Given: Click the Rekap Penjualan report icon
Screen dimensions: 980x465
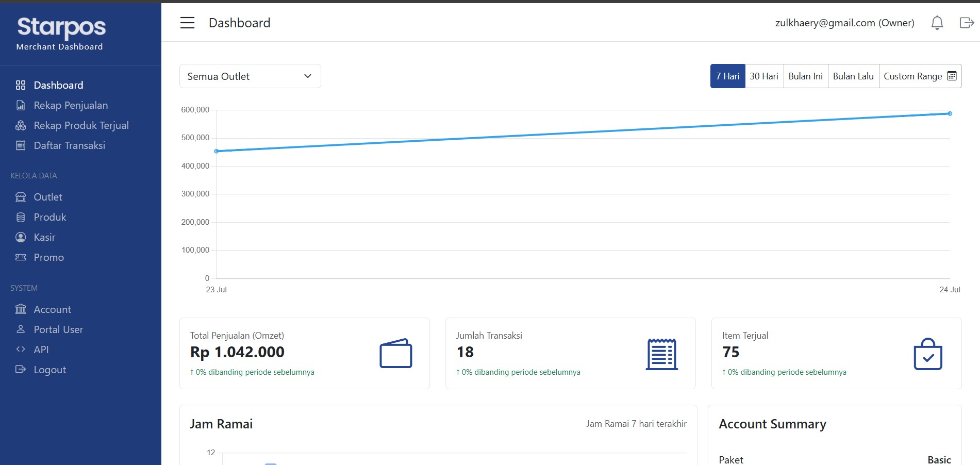Looking at the screenshot, I should tap(21, 105).
